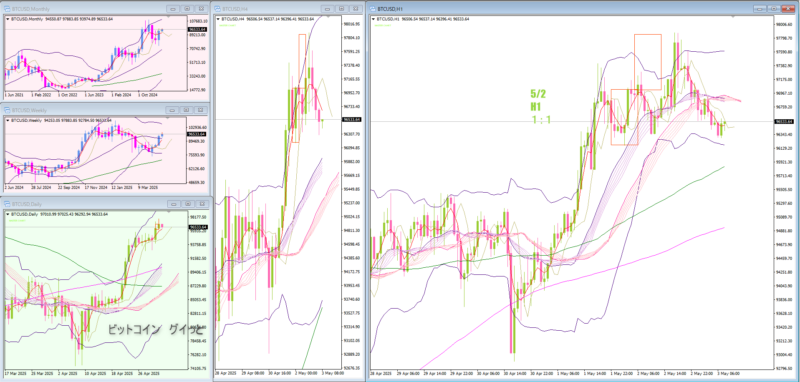Maximize the BTCUSD,Weekly chart window

click(187, 110)
